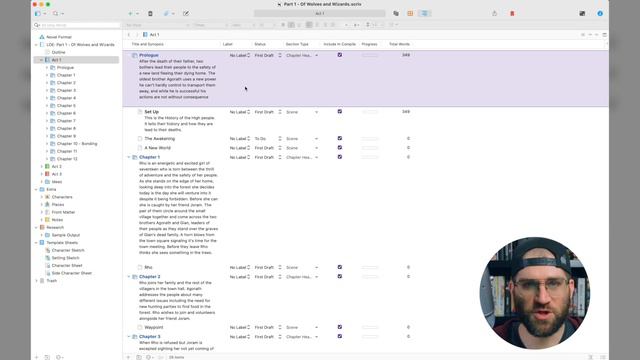Collapse Chapter 2 in the outliner

pos(129,277)
